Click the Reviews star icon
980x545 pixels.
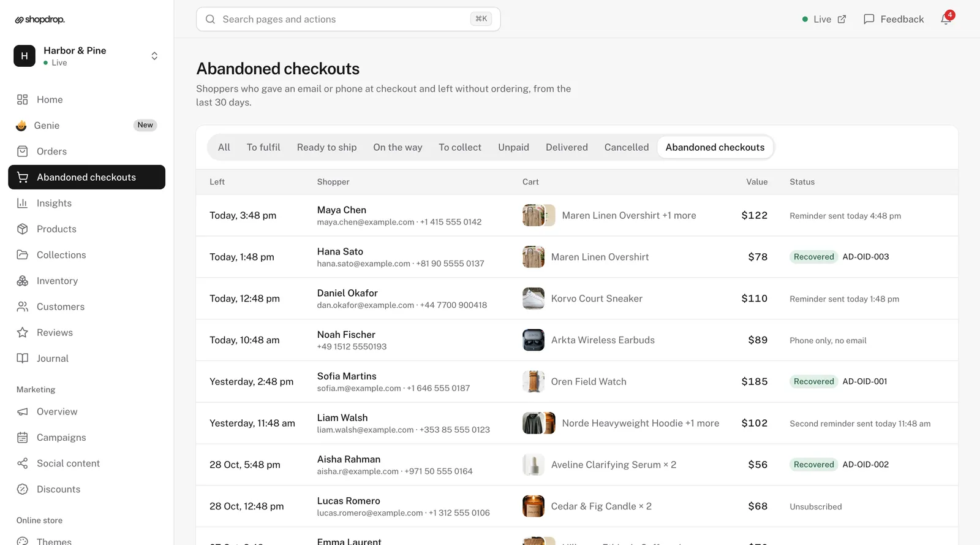23,332
